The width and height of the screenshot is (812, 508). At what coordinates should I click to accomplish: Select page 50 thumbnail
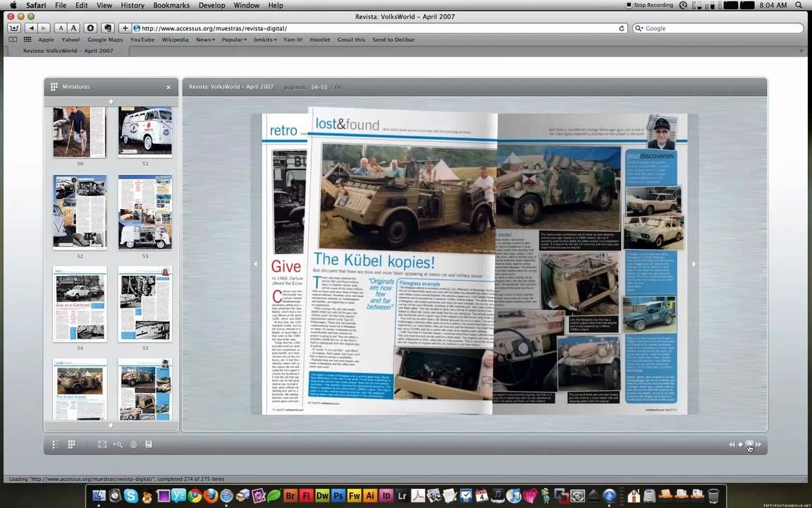click(x=80, y=132)
